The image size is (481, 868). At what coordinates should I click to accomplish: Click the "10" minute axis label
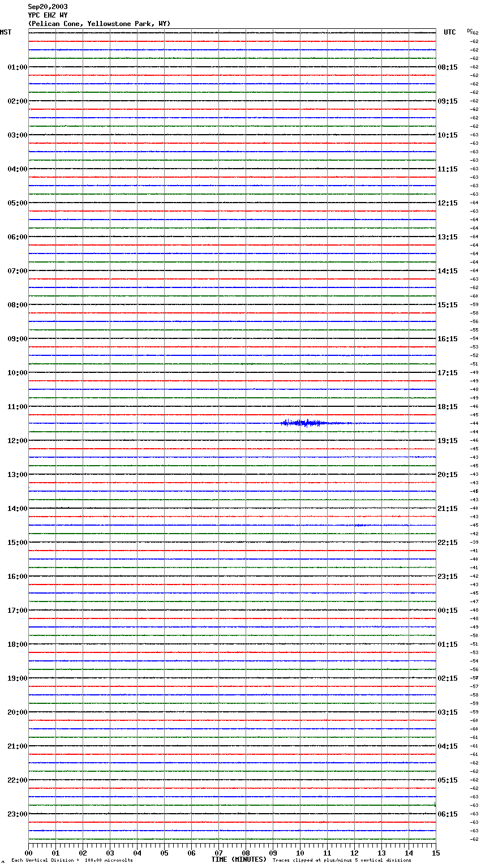(300, 853)
